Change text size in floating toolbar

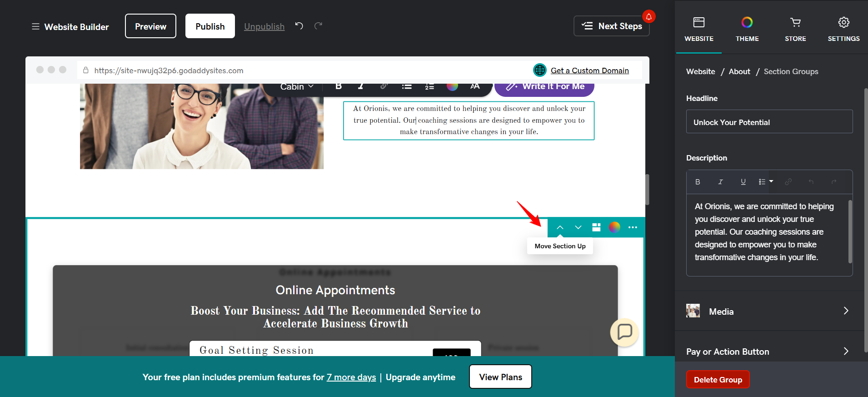(475, 87)
